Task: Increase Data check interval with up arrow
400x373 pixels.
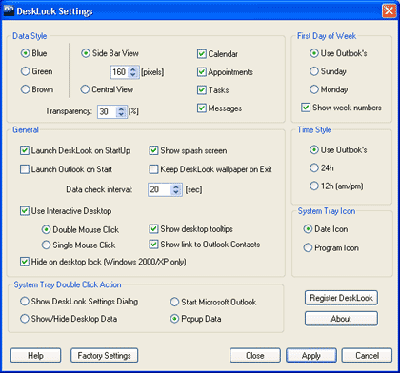Action: coord(176,187)
